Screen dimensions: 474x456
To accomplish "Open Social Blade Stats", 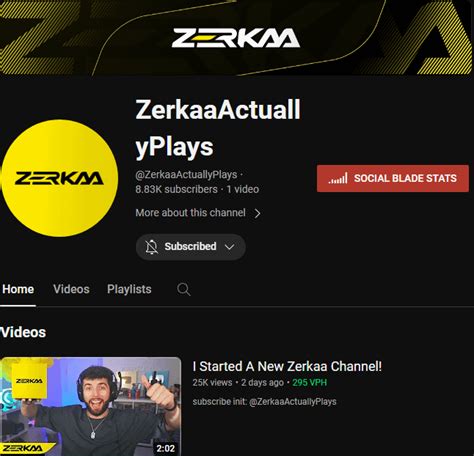I will [393, 178].
